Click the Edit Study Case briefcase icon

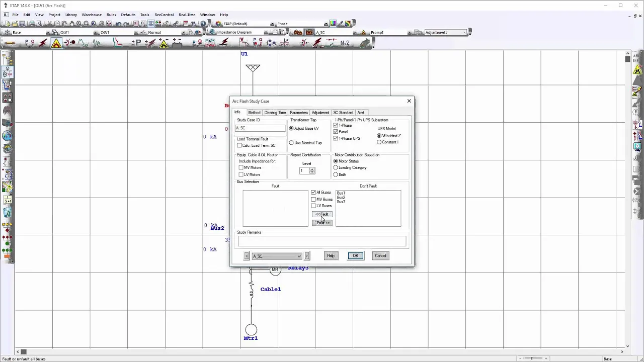tap(309, 32)
